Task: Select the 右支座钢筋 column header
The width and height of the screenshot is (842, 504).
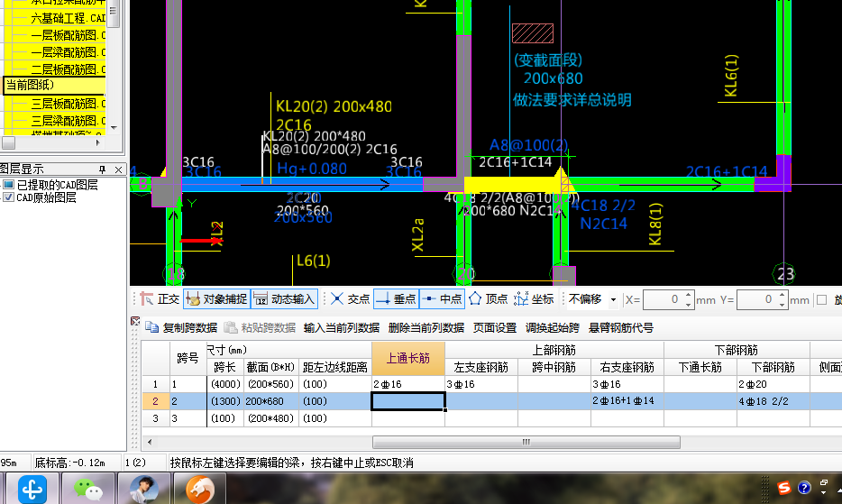Action: point(627,367)
